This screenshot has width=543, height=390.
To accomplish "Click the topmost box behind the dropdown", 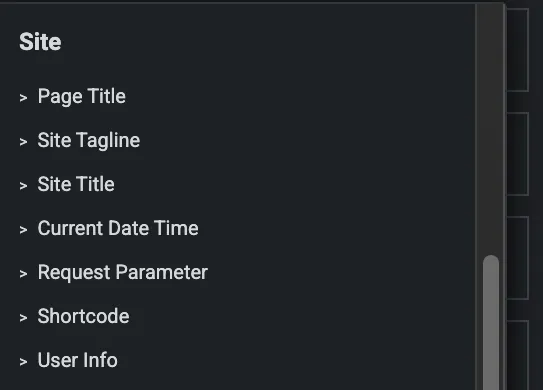I will (x=518, y=50).
